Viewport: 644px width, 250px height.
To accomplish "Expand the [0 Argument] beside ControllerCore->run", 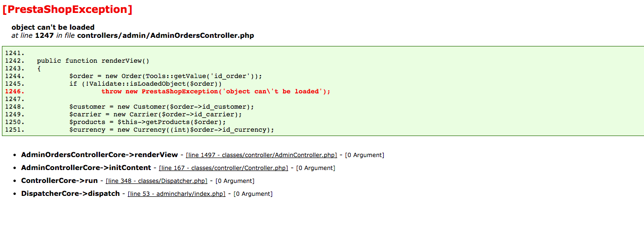I will pyautogui.click(x=235, y=181).
